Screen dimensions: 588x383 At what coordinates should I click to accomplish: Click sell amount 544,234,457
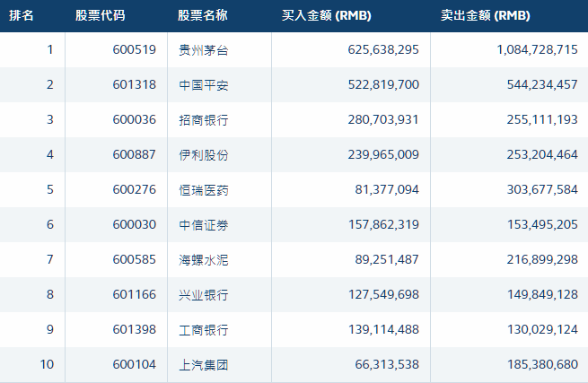click(x=542, y=84)
